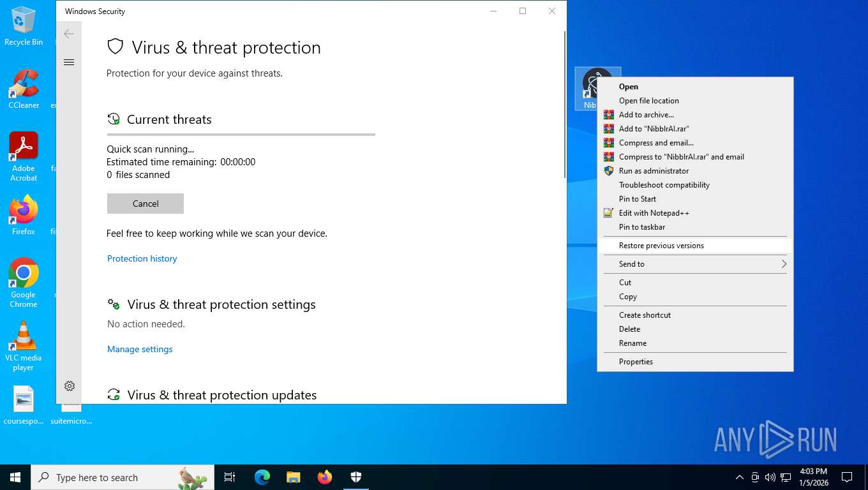This screenshot has width=868, height=490.
Task: Open the hamburger navigation menu
Action: 69,63
